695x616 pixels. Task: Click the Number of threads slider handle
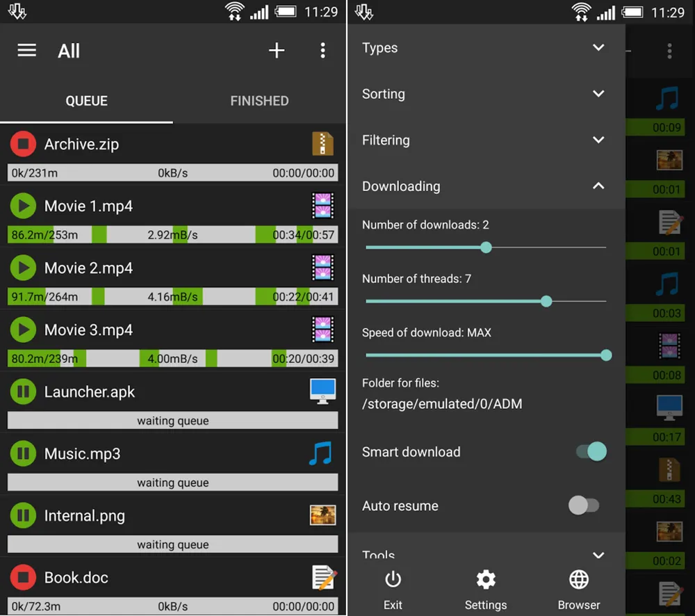546,301
